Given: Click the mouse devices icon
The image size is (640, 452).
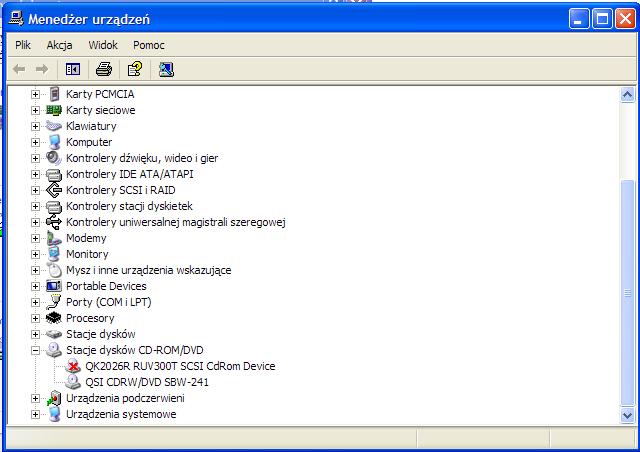Looking at the screenshot, I should (x=54, y=270).
